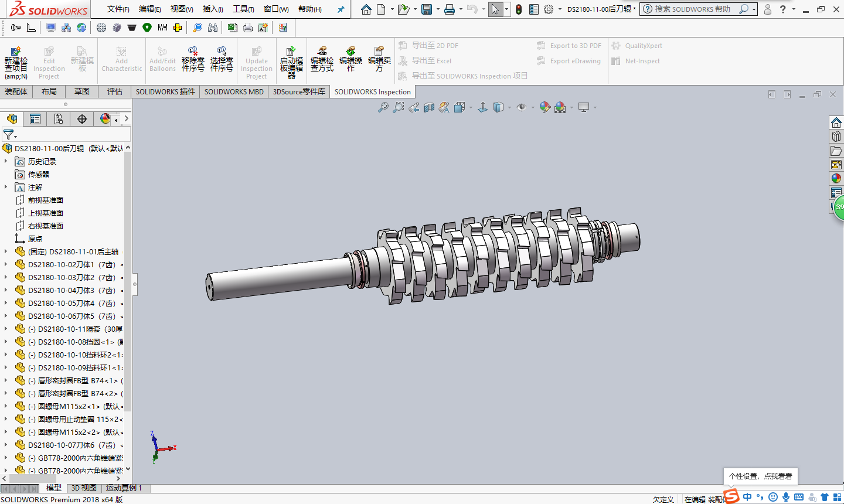
Task: Click the 个性设置，点我看看 tooltip
Action: point(761,476)
